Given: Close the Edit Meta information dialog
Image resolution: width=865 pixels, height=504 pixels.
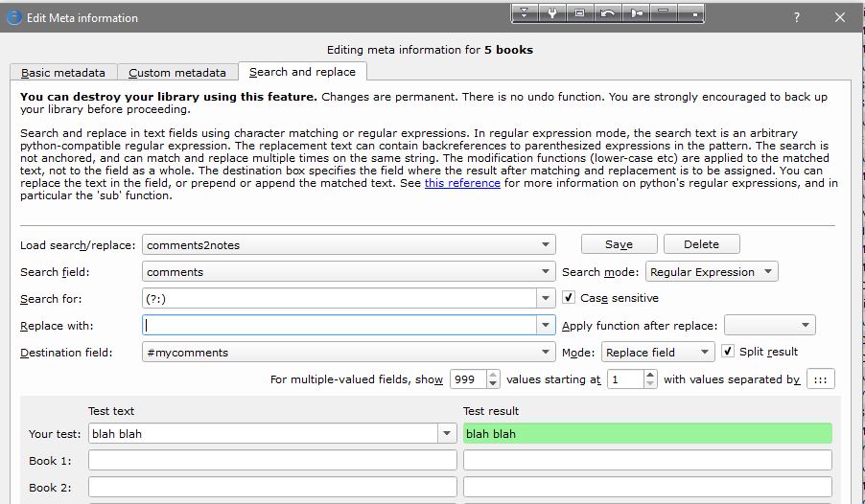Looking at the screenshot, I should pos(840,17).
